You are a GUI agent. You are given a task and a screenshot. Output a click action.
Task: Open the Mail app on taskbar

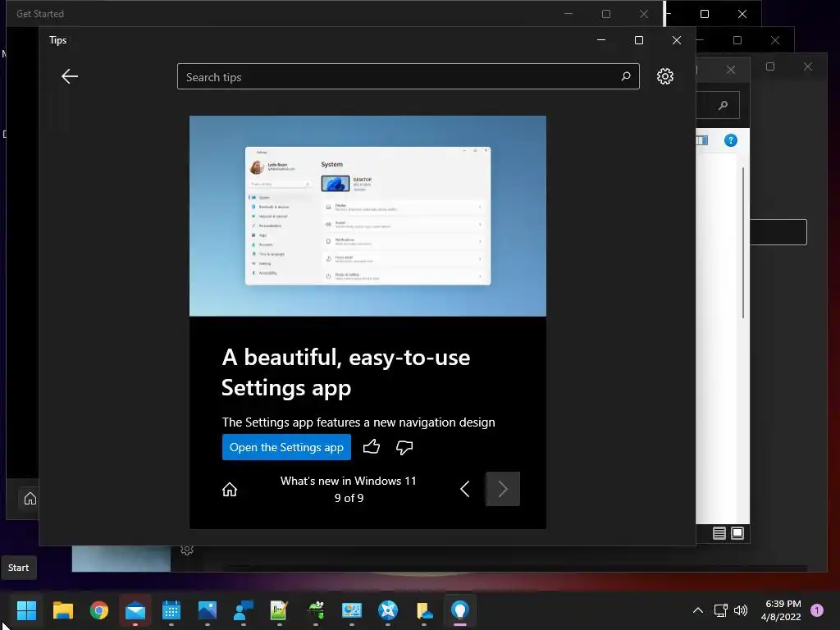click(x=135, y=610)
